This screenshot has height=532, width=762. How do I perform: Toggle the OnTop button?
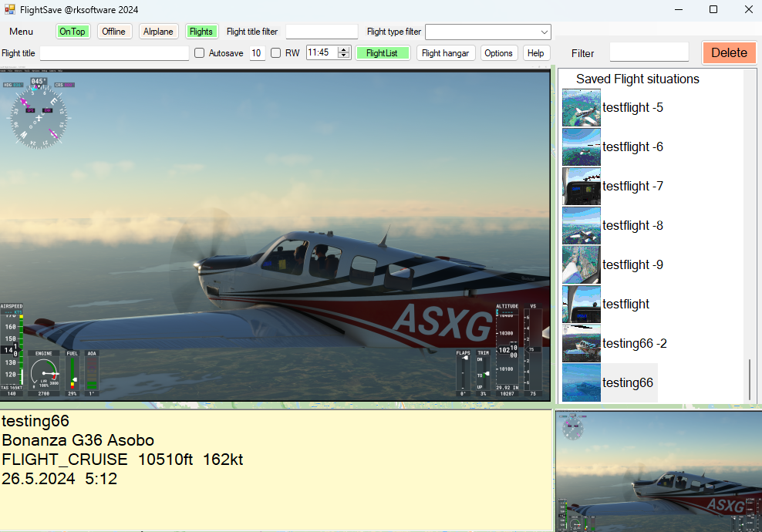click(x=72, y=32)
